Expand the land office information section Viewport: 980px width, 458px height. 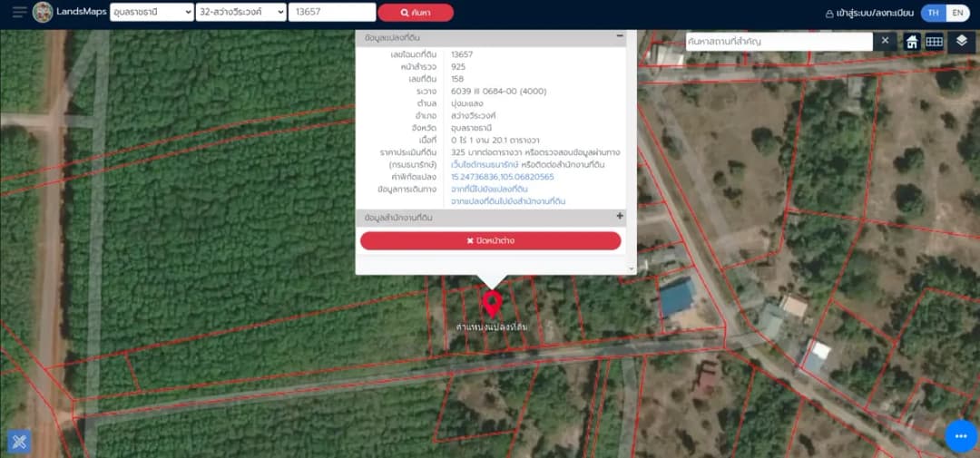[x=620, y=216]
